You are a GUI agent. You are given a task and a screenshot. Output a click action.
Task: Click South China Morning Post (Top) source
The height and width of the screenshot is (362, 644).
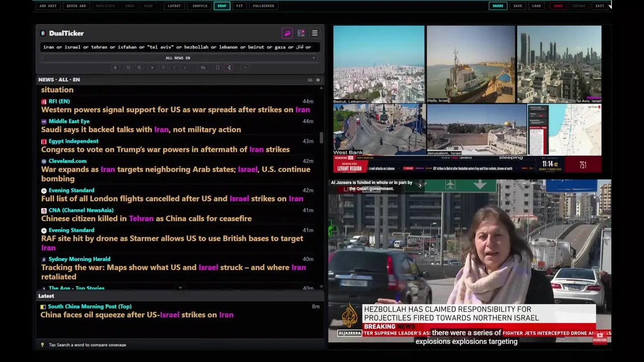(90, 306)
